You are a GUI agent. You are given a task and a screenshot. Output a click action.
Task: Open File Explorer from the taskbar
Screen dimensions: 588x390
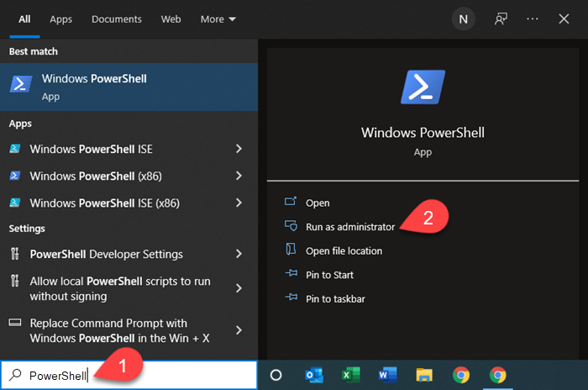(x=424, y=375)
